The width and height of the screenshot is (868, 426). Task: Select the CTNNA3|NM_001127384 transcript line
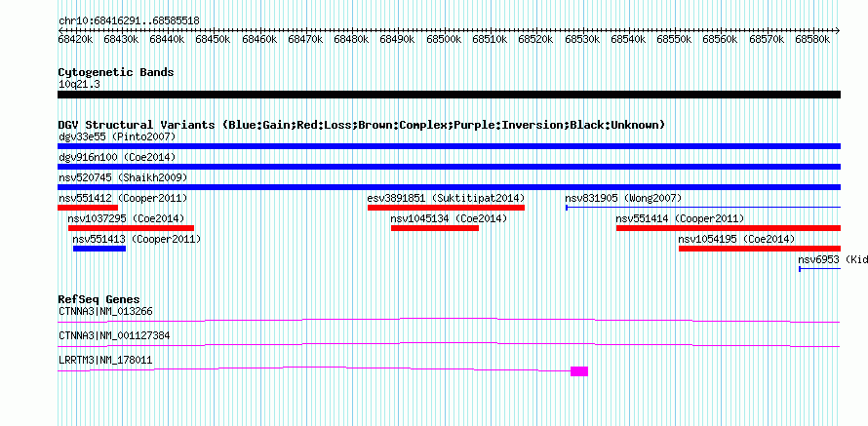coord(449,345)
